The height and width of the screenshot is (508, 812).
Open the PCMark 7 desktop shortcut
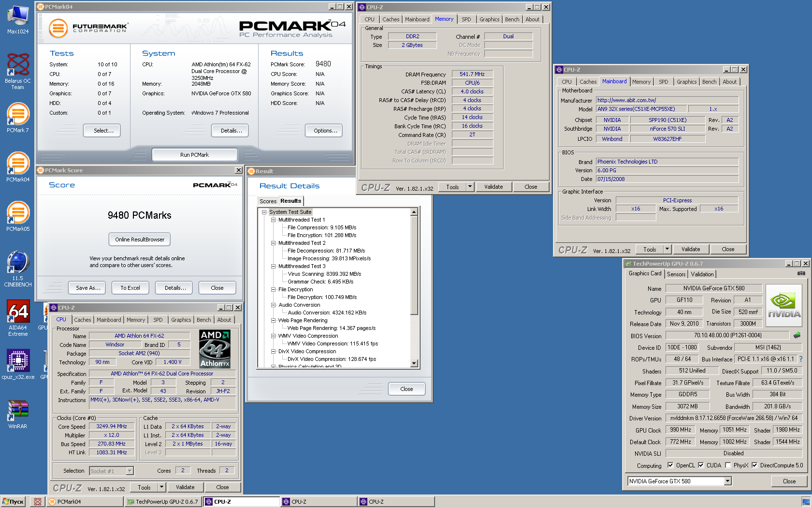pyautogui.click(x=18, y=117)
